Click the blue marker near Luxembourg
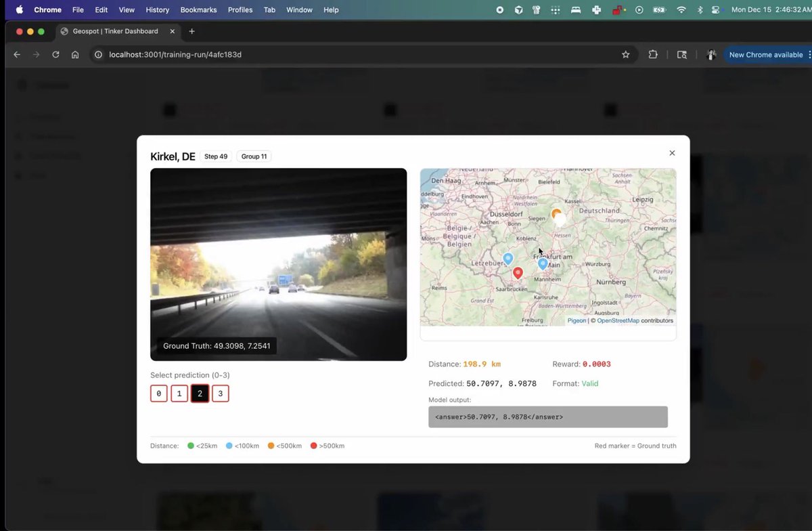 508,259
